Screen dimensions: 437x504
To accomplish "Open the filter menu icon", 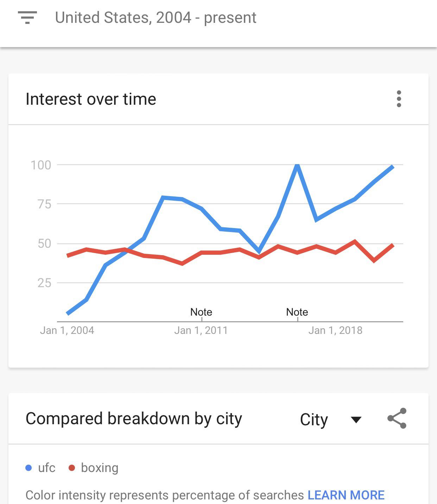I will (27, 18).
